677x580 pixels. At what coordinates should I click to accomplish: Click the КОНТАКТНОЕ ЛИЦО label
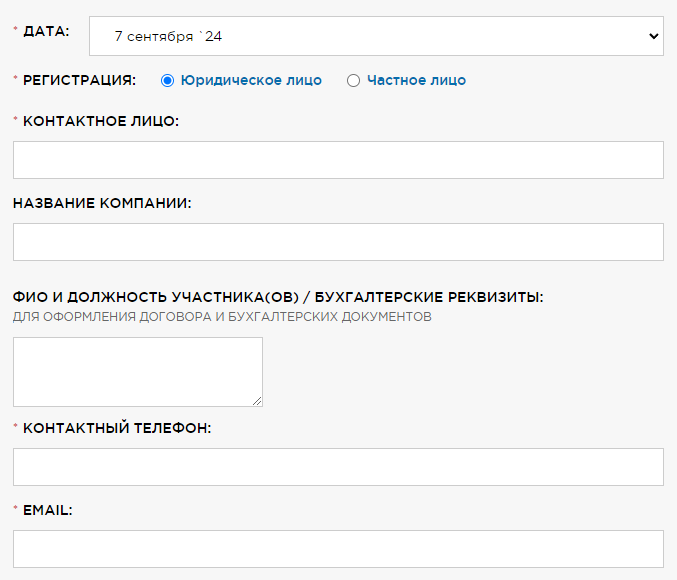101,121
